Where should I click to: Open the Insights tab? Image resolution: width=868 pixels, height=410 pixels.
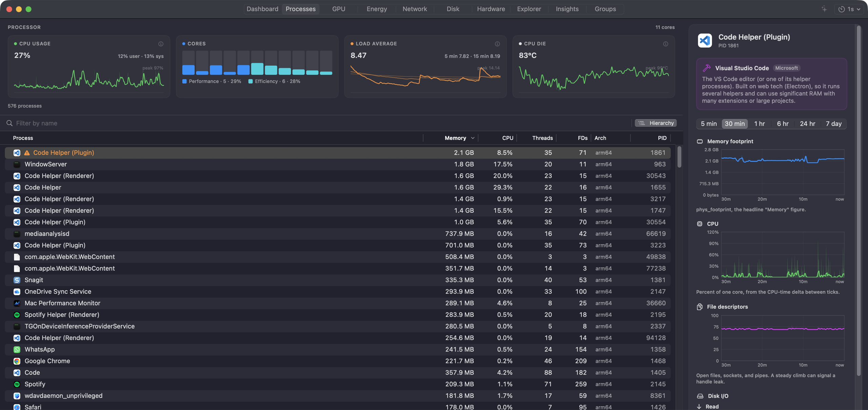(x=567, y=9)
